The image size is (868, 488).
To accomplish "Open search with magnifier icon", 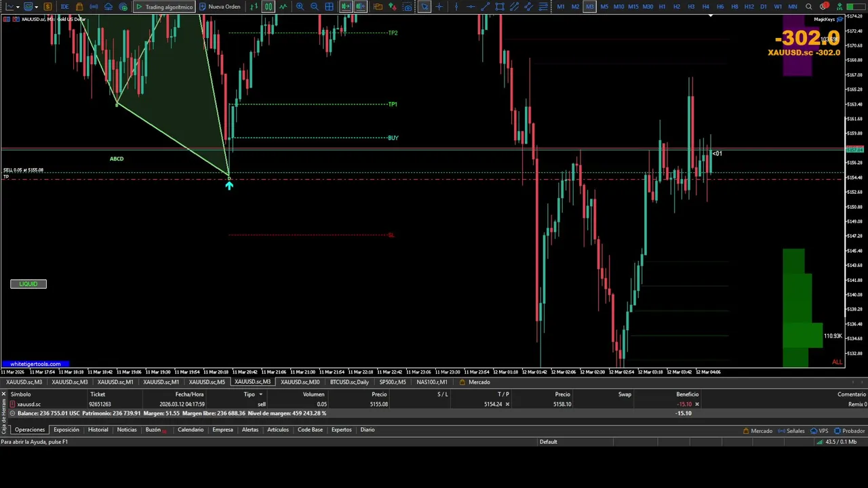I will click(808, 7).
